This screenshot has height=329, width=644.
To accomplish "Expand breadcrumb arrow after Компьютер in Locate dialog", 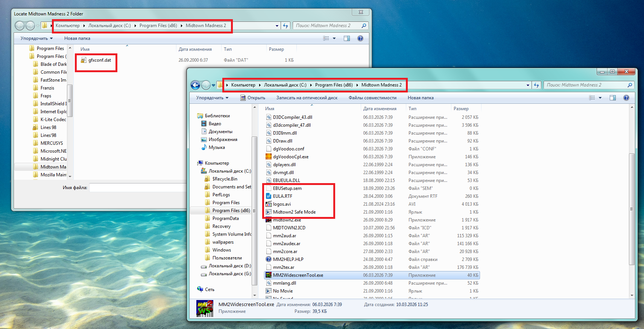I will pyautogui.click(x=84, y=26).
